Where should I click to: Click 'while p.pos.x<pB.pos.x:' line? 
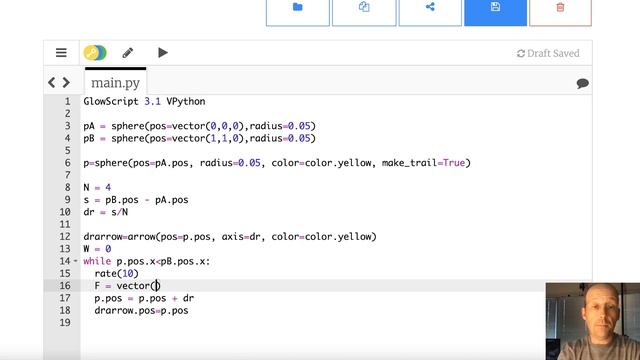click(x=147, y=261)
